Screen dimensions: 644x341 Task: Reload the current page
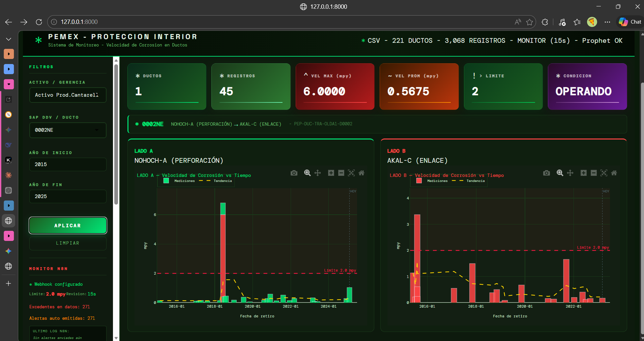coord(39,22)
